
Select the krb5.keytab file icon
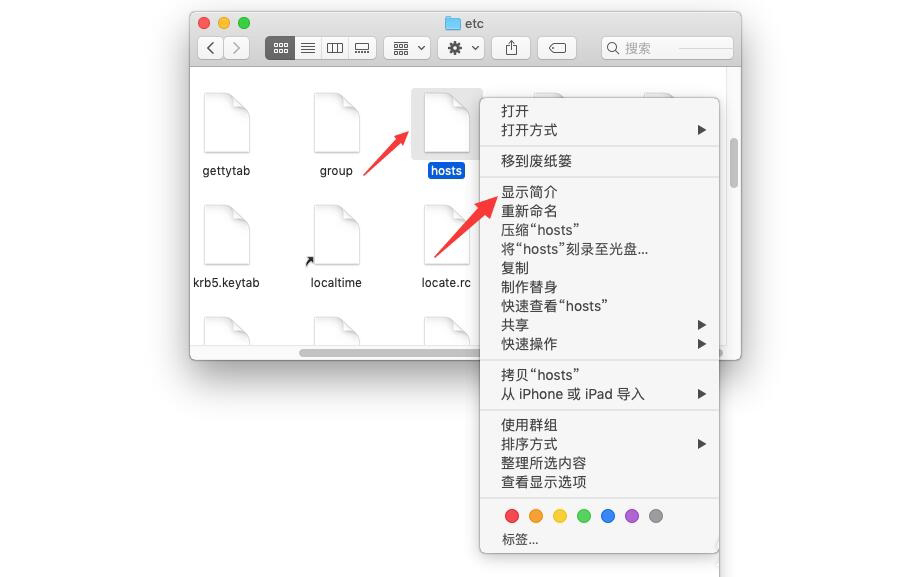point(226,235)
